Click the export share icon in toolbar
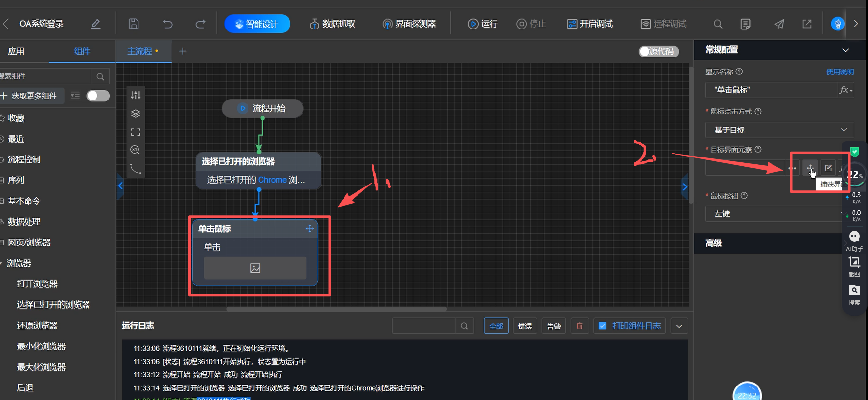The width and height of the screenshot is (868, 400). click(807, 24)
